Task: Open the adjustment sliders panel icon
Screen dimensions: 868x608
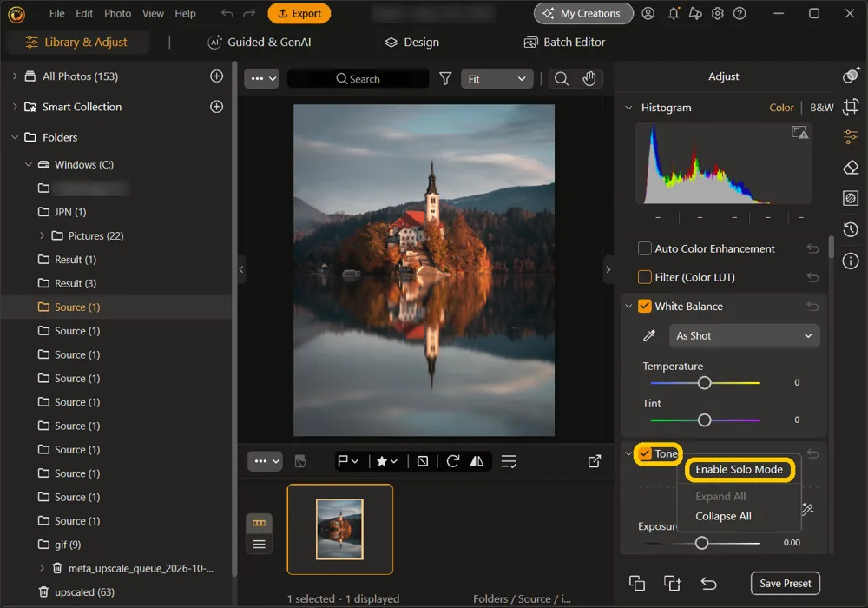Action: (x=851, y=136)
